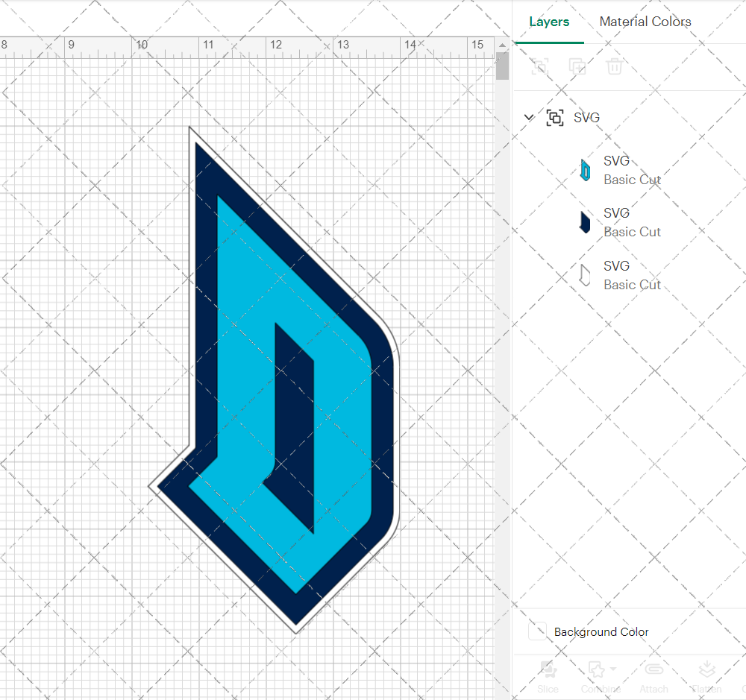Click the Background Color label
This screenshot has height=700, width=746.
[601, 632]
